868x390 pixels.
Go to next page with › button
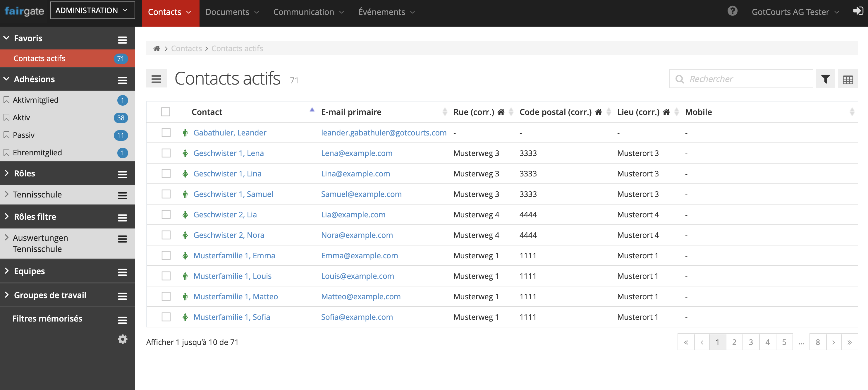834,342
